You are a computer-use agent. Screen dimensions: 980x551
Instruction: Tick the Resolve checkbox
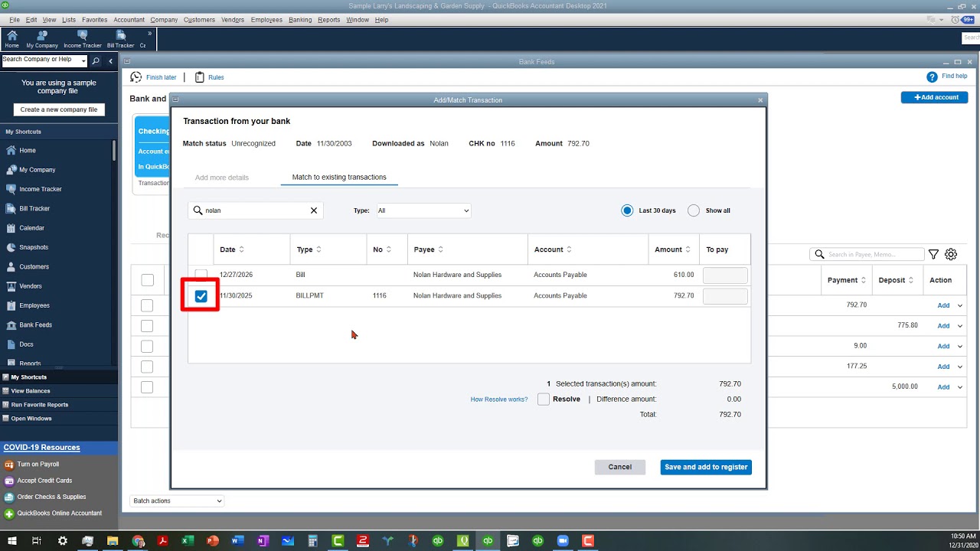(544, 399)
